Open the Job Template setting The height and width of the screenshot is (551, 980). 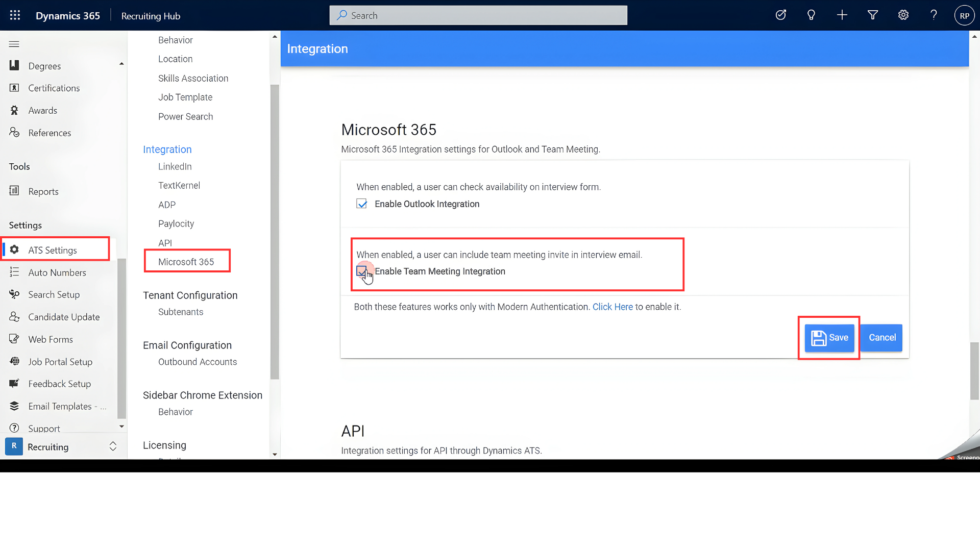(185, 97)
